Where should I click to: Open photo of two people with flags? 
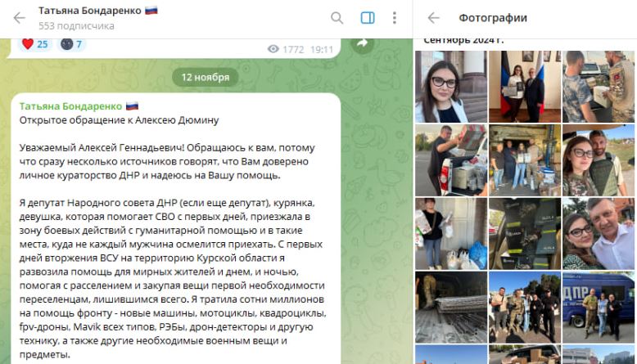tap(525, 87)
